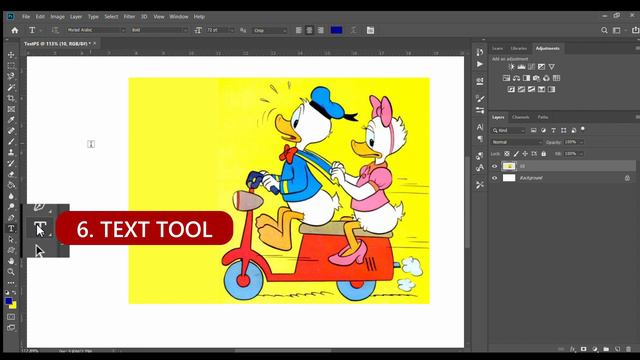Turn layer filtering on or off
This screenshot has height=360, width=640.
click(x=583, y=129)
